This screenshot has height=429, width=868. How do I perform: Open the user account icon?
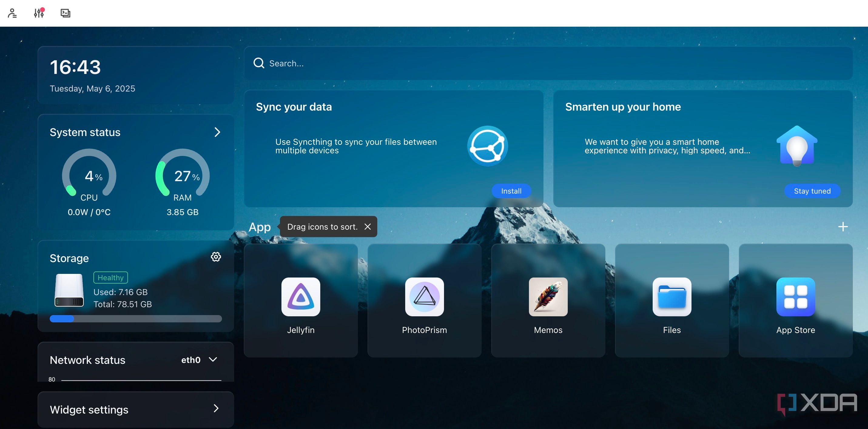pos(12,13)
